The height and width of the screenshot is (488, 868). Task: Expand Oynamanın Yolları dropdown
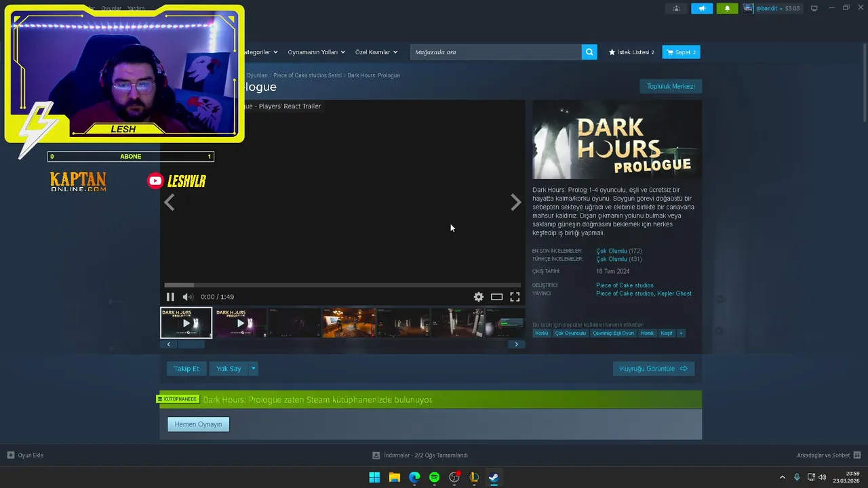[316, 52]
